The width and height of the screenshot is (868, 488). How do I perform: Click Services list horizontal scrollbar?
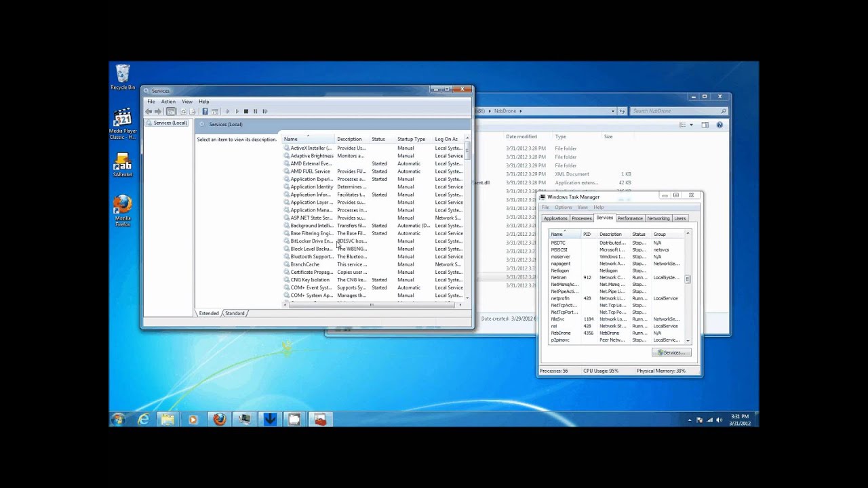tap(372, 304)
